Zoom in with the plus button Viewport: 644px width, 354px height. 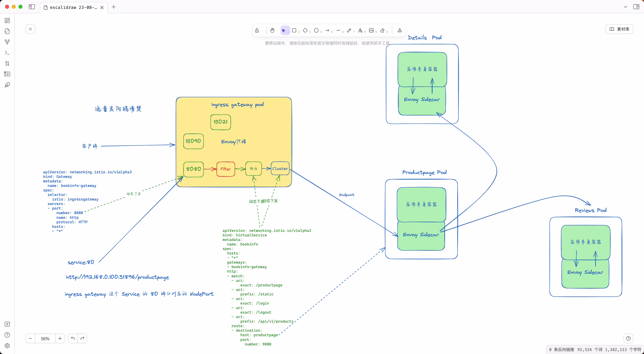pyautogui.click(x=60, y=339)
